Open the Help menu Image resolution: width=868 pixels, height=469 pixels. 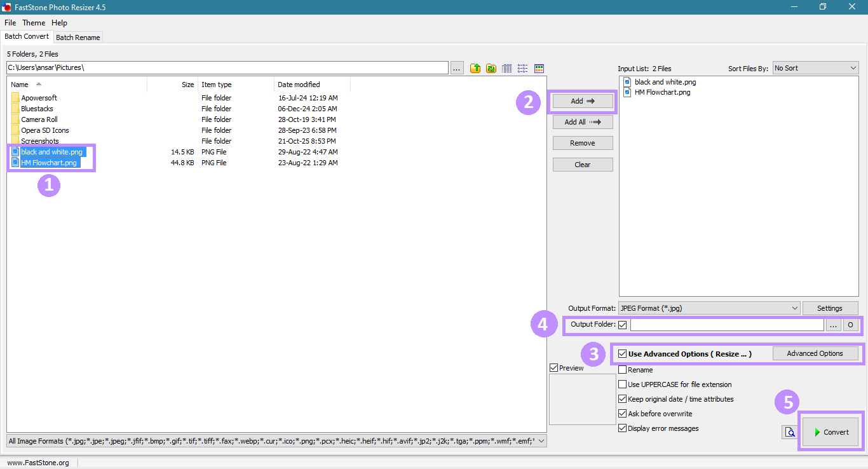[59, 23]
